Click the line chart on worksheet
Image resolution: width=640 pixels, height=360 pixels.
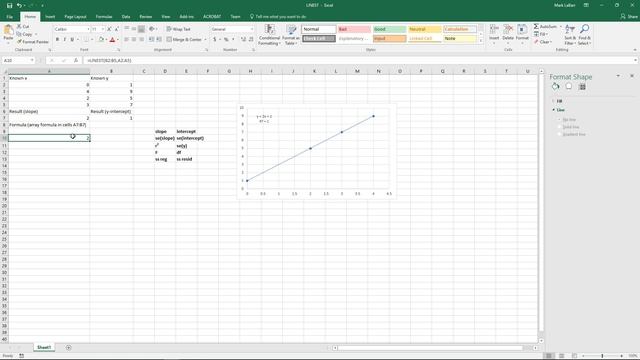(x=317, y=151)
